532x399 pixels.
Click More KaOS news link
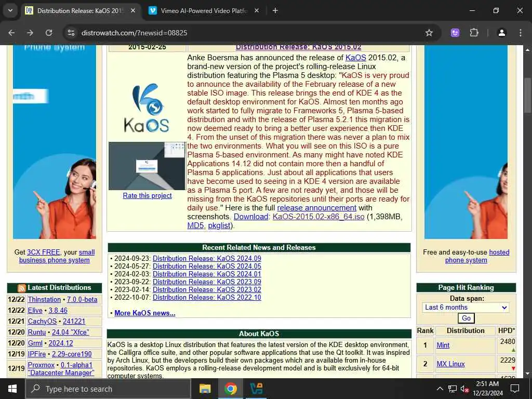click(x=144, y=313)
